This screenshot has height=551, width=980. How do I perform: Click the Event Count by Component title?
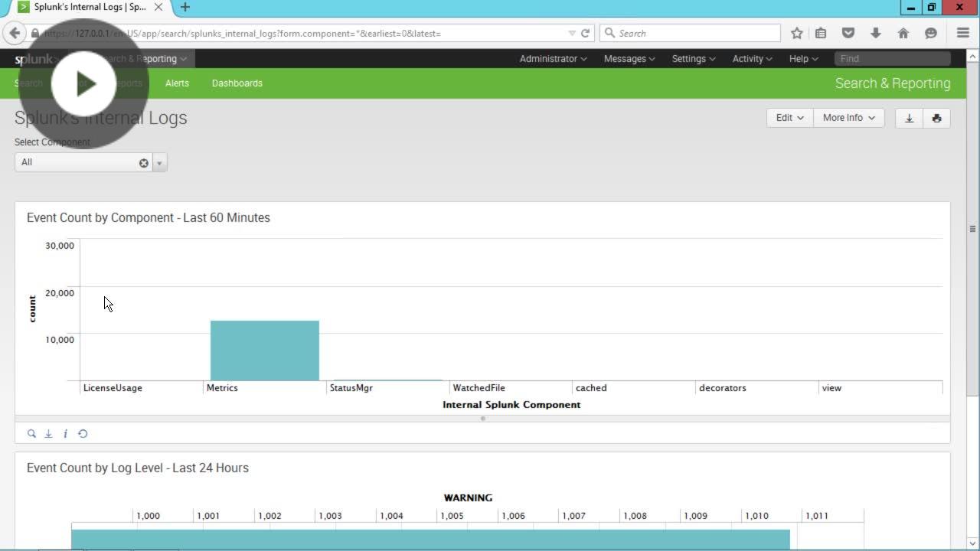point(149,217)
